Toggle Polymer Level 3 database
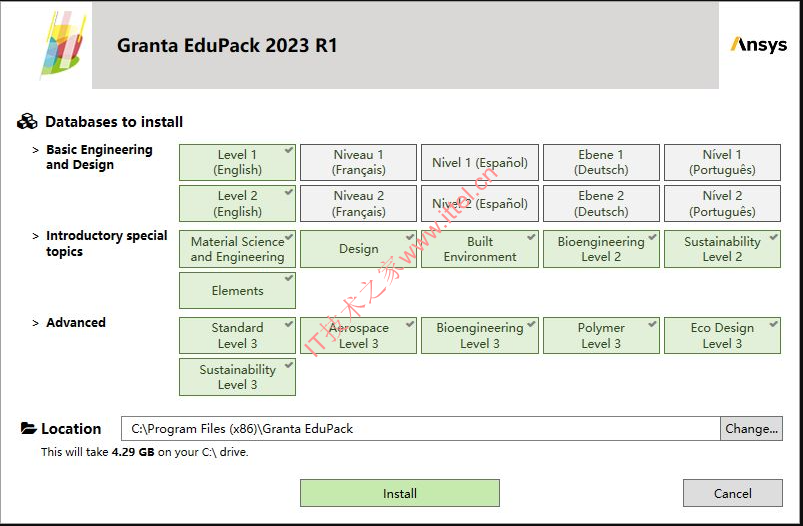The image size is (803, 526). click(601, 335)
